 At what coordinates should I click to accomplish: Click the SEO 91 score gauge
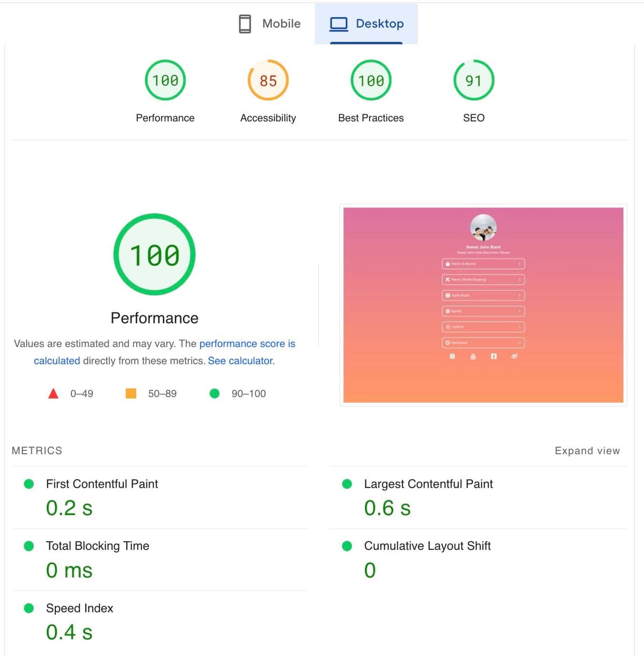pyautogui.click(x=474, y=80)
